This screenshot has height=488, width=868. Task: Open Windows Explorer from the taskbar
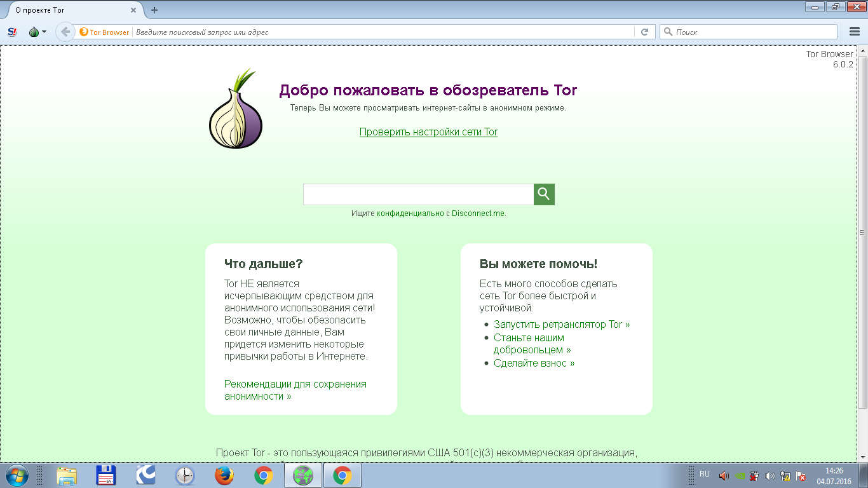(67, 475)
